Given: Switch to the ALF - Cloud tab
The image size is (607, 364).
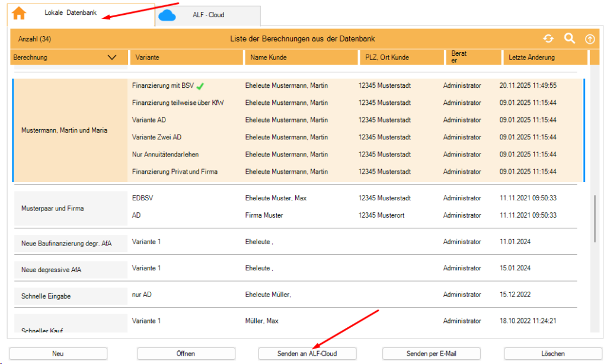Looking at the screenshot, I should pyautogui.click(x=208, y=15).
